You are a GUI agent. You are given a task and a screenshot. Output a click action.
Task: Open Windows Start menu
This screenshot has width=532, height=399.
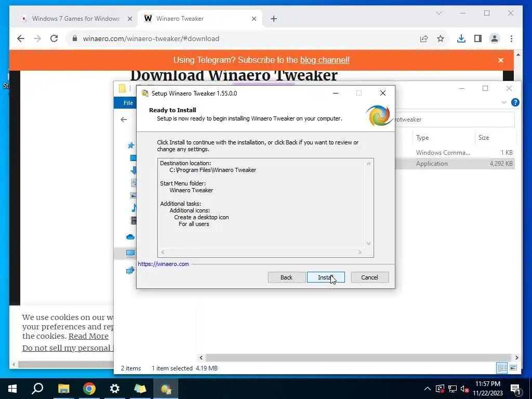point(12,389)
